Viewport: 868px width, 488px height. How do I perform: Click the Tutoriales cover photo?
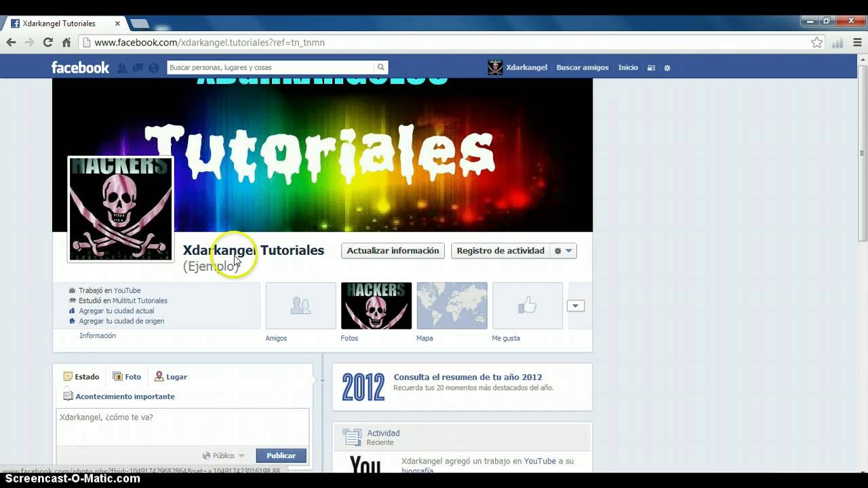click(322, 155)
